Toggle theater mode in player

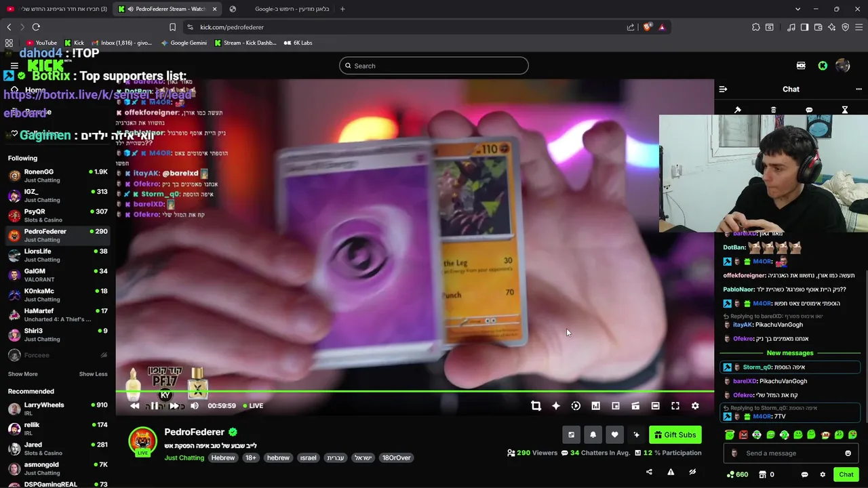tap(655, 406)
